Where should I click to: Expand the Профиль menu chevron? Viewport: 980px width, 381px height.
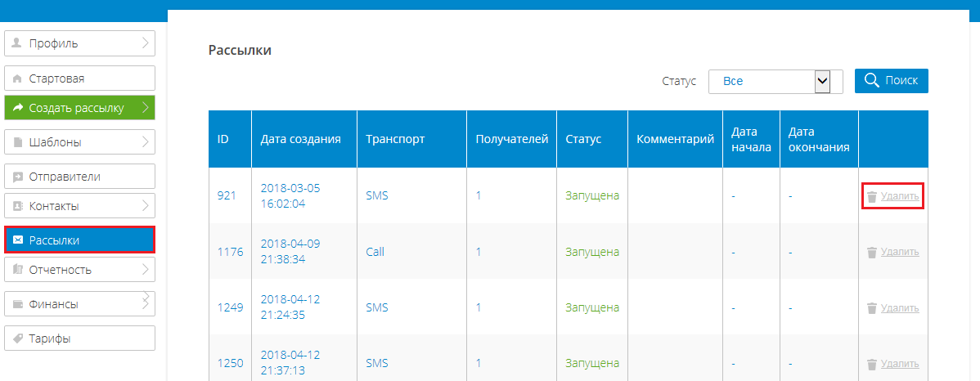[145, 43]
